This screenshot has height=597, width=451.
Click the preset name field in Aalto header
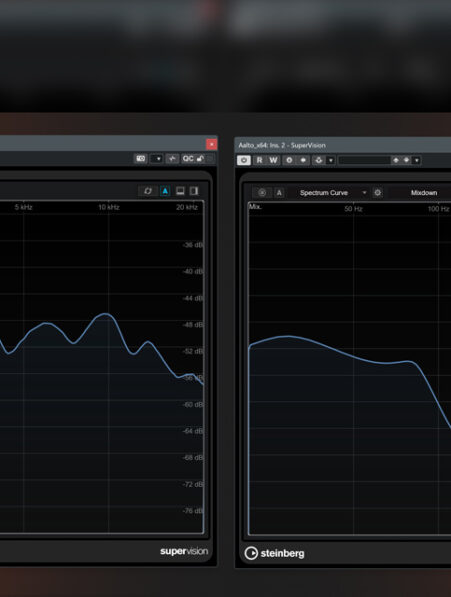(x=364, y=160)
